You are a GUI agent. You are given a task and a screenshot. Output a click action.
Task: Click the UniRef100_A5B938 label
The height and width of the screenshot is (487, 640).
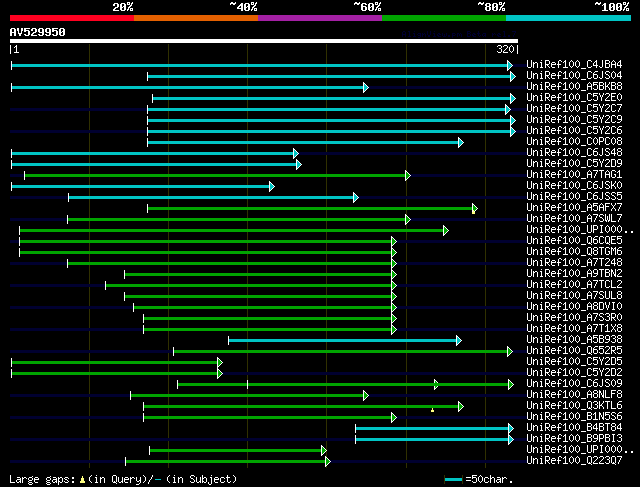point(574,340)
